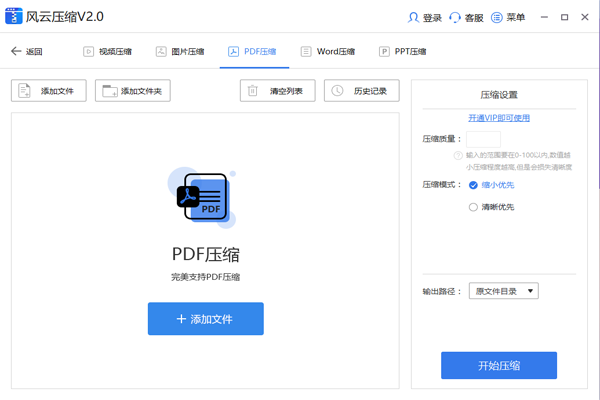
Task: Select the Word压缩 tab
Action: pos(327,51)
